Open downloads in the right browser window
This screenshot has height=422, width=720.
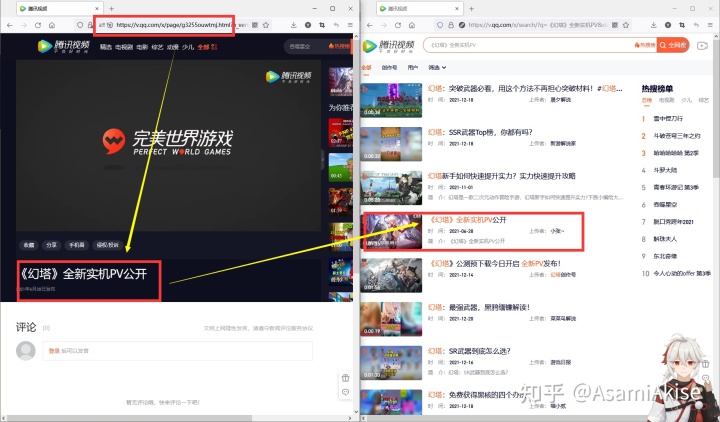(653, 25)
